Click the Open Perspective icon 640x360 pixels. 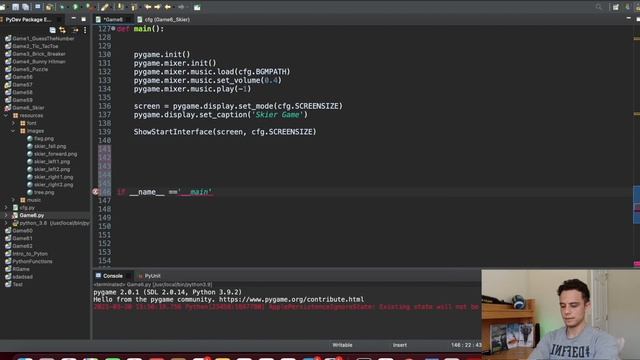(616, 7)
